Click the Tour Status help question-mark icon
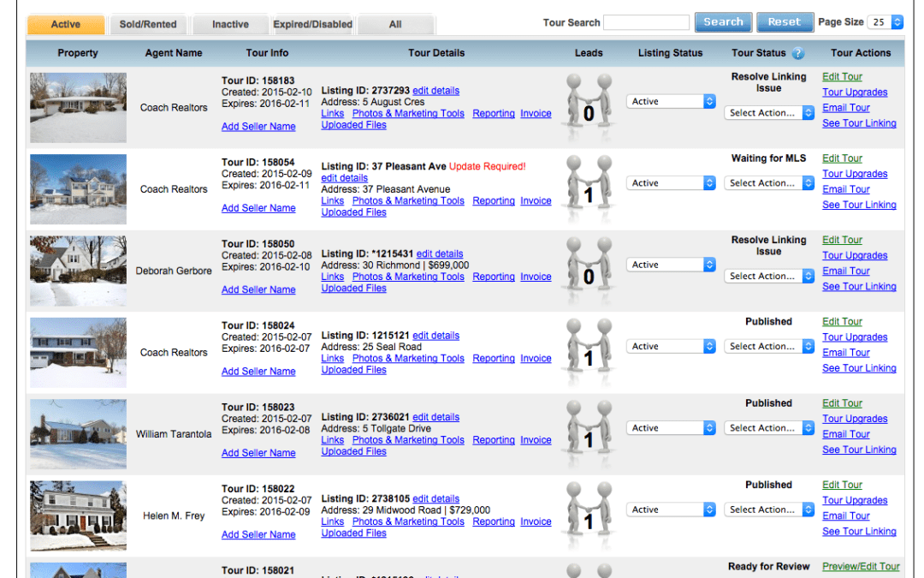The width and height of the screenshot is (924, 578). point(797,53)
